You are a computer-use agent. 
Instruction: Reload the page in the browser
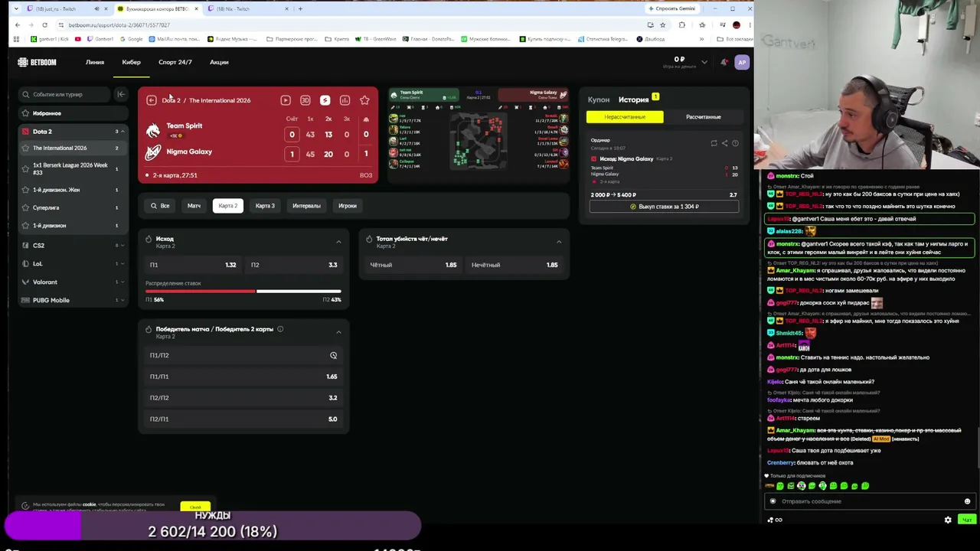click(44, 24)
